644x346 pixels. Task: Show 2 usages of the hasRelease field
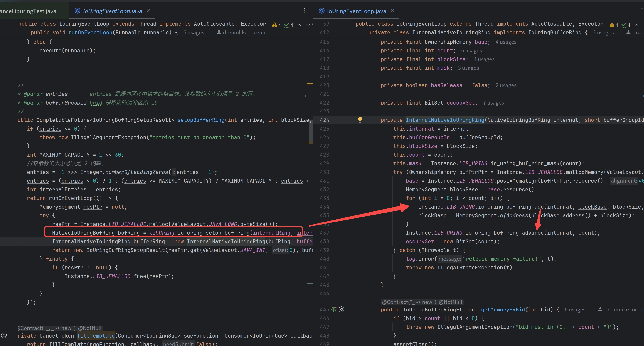point(506,85)
